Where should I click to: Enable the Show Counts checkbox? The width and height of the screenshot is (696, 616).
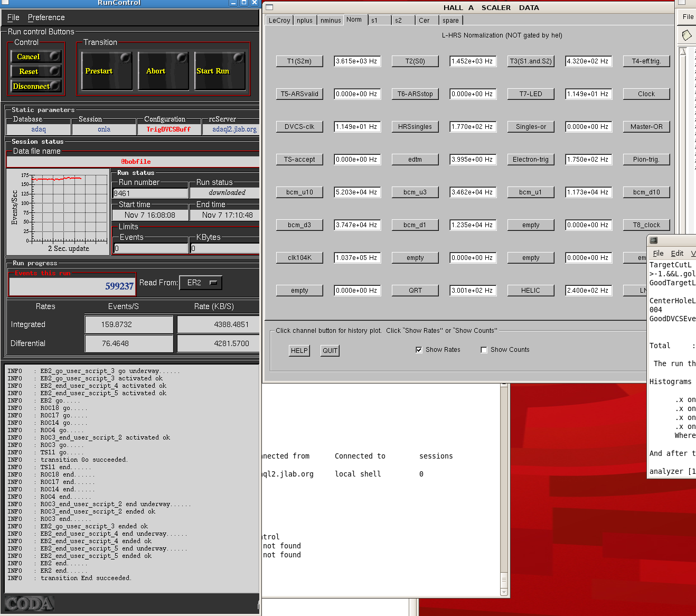click(484, 350)
